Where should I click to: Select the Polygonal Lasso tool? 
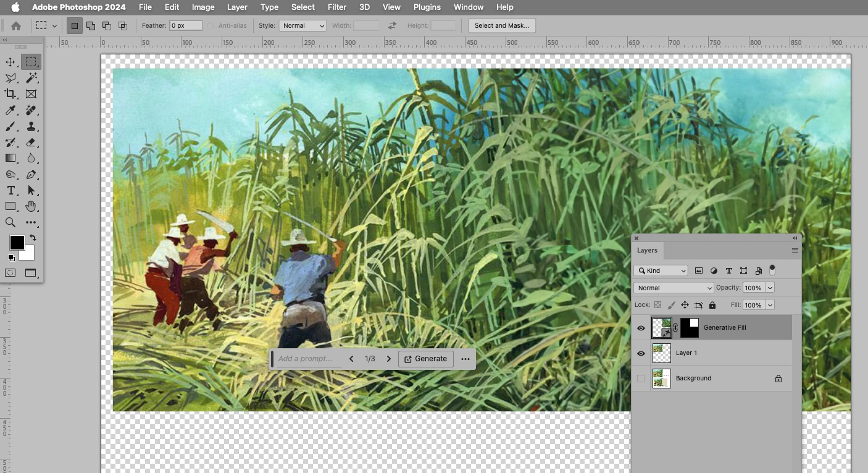(10, 78)
